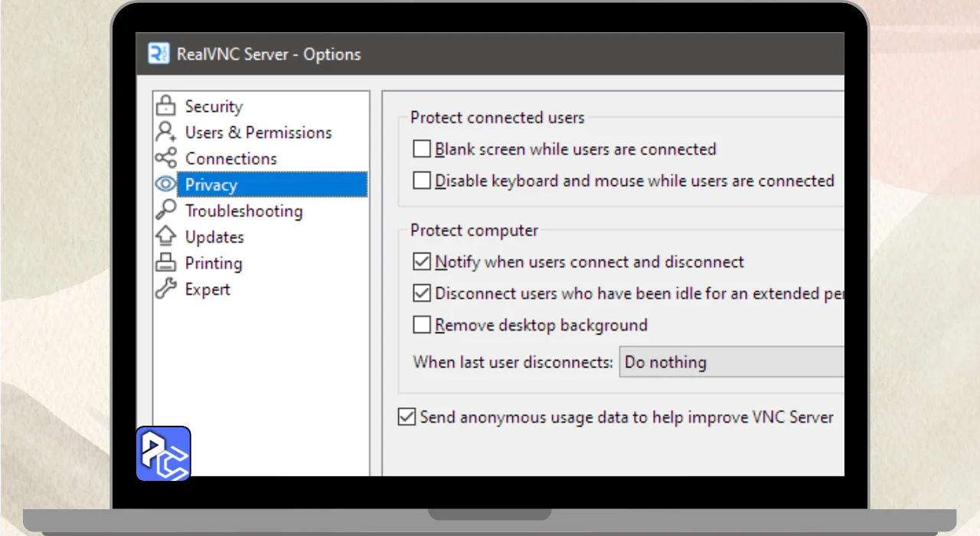
Task: Enable Blank screen while users are connected
Action: (422, 149)
